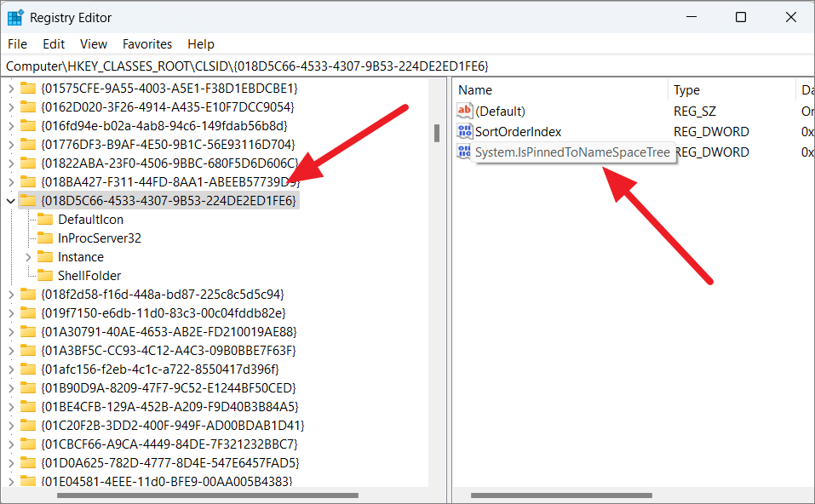Expand the {018f2d58-f16d-448a-bd87-225c8c5d5c94} key
The height and width of the screenshot is (504, 815).
(x=11, y=294)
